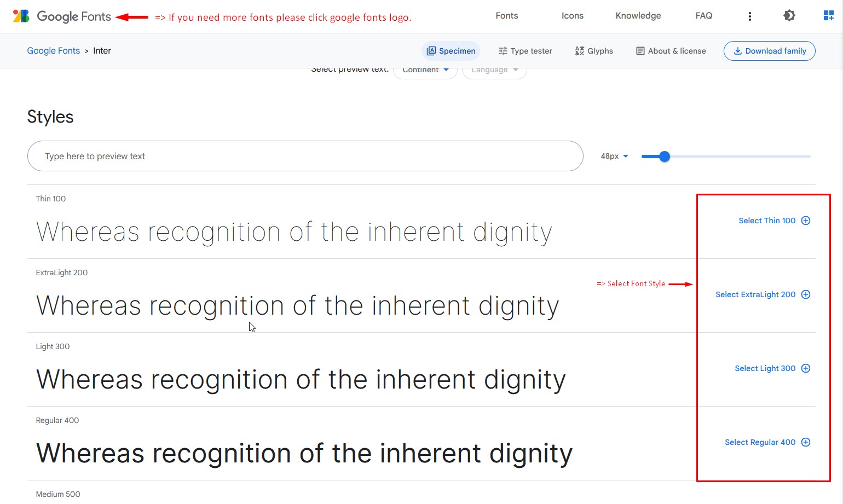843x504 pixels.
Task: Click the plus icon for Light 300
Action: click(x=806, y=368)
